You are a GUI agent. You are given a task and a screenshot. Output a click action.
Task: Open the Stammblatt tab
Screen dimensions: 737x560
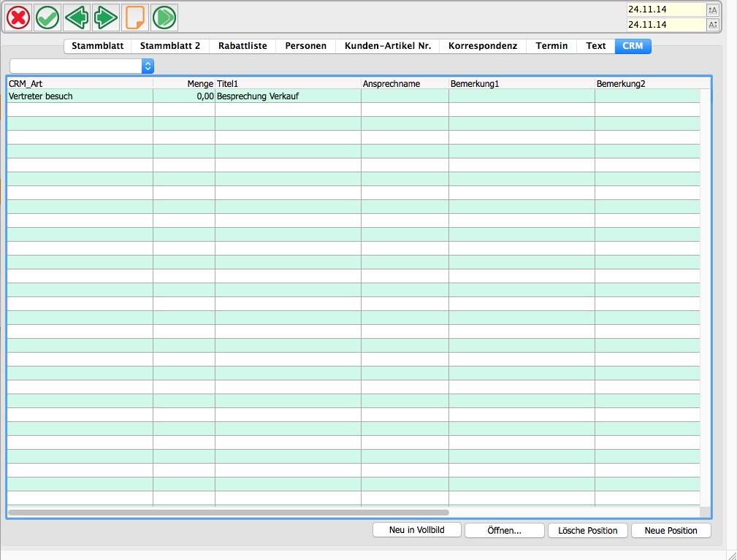click(97, 46)
